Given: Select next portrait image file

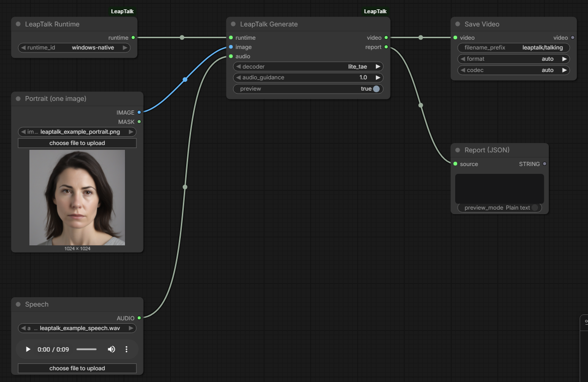Looking at the screenshot, I should [131, 132].
